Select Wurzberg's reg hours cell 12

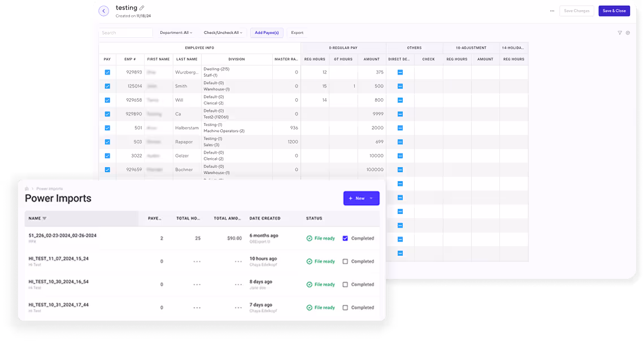pyautogui.click(x=315, y=72)
